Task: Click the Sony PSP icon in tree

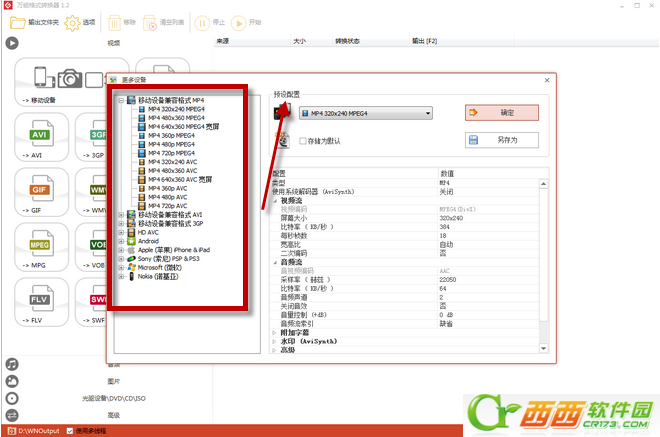Action: (131, 259)
